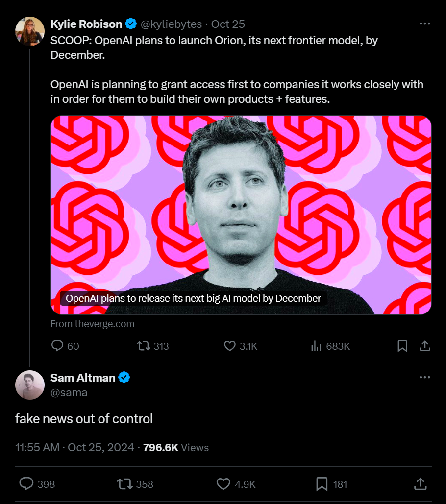Open Kylie Robison's profile picture
Viewport: 446px width, 504px height.
30,31
